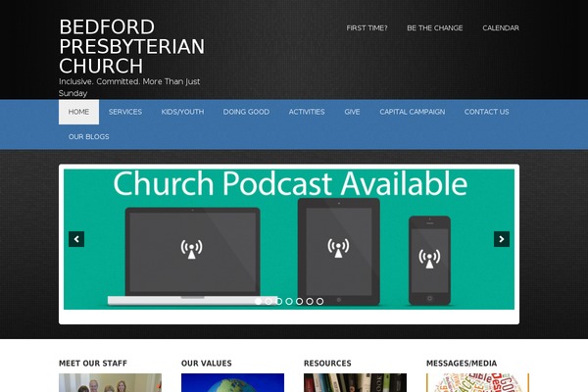This screenshot has height=392, width=588.
Task: Go to Kids/Youth section
Action: pos(182,112)
